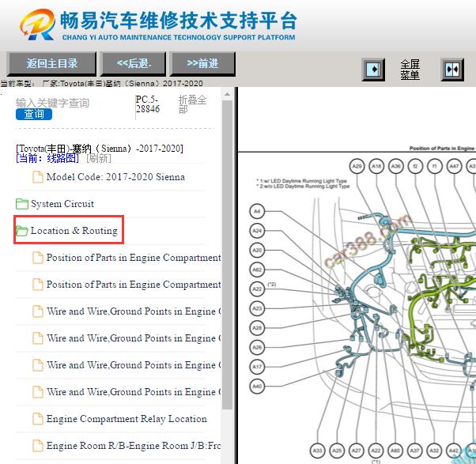The height and width of the screenshot is (464, 476).
Task: Click connector label A24 in diagram
Action: click(x=257, y=231)
